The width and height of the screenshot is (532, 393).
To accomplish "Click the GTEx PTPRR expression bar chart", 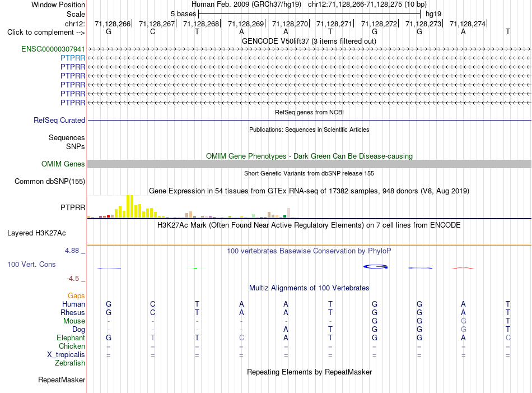I will 193,206.
